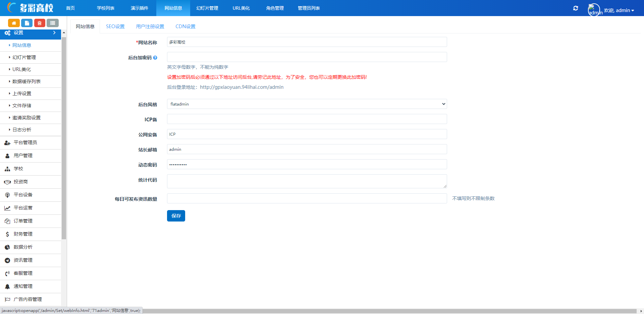This screenshot has width=644, height=314.
Task: Open URL美化 in the sidebar tree
Action: (21, 69)
